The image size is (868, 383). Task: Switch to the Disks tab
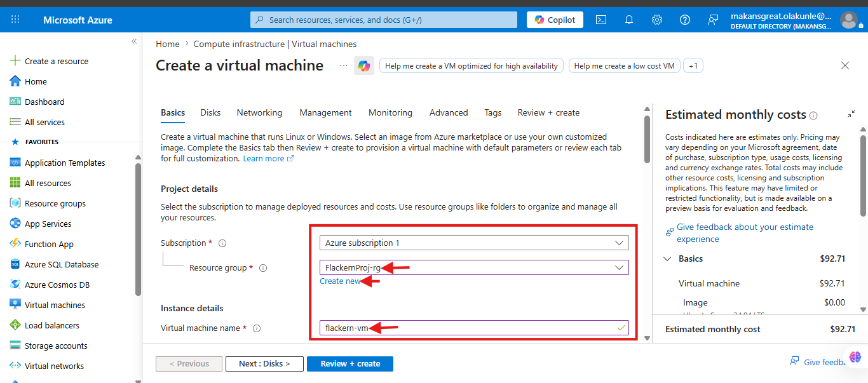point(210,112)
